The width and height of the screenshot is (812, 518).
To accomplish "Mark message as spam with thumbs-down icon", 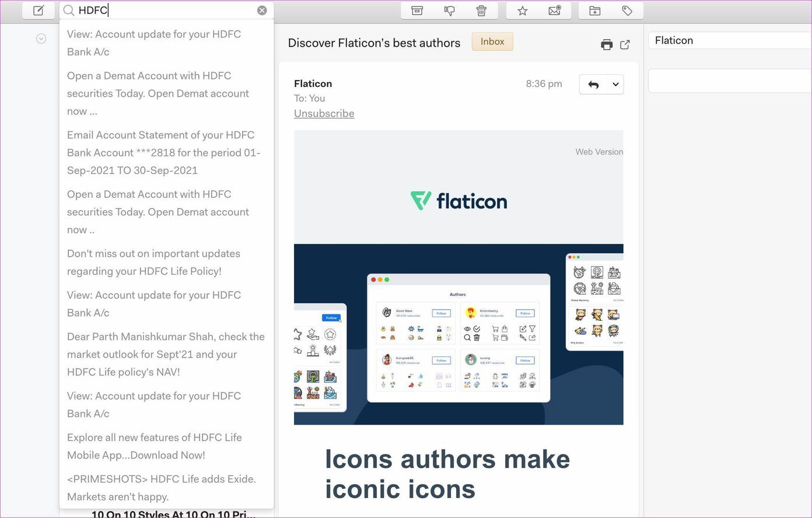I will pyautogui.click(x=449, y=10).
